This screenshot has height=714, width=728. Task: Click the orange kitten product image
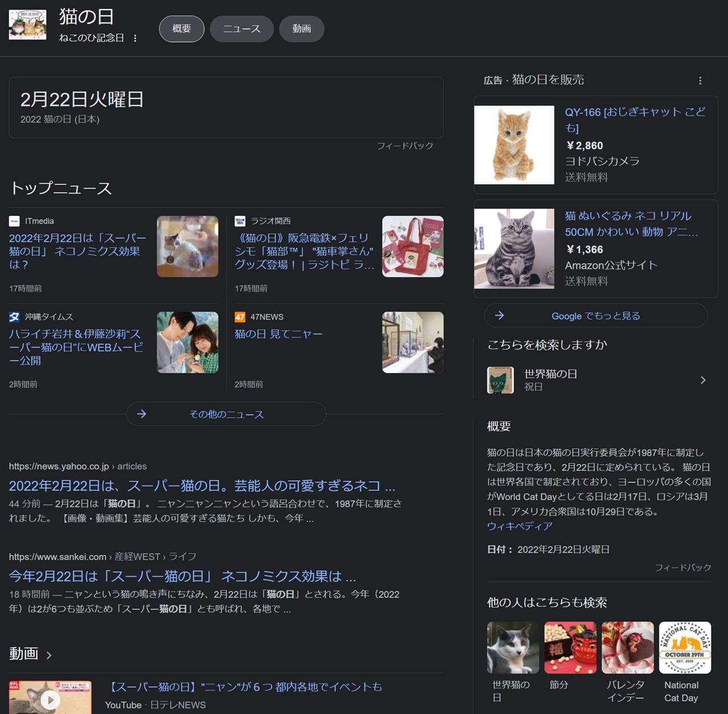pos(514,145)
